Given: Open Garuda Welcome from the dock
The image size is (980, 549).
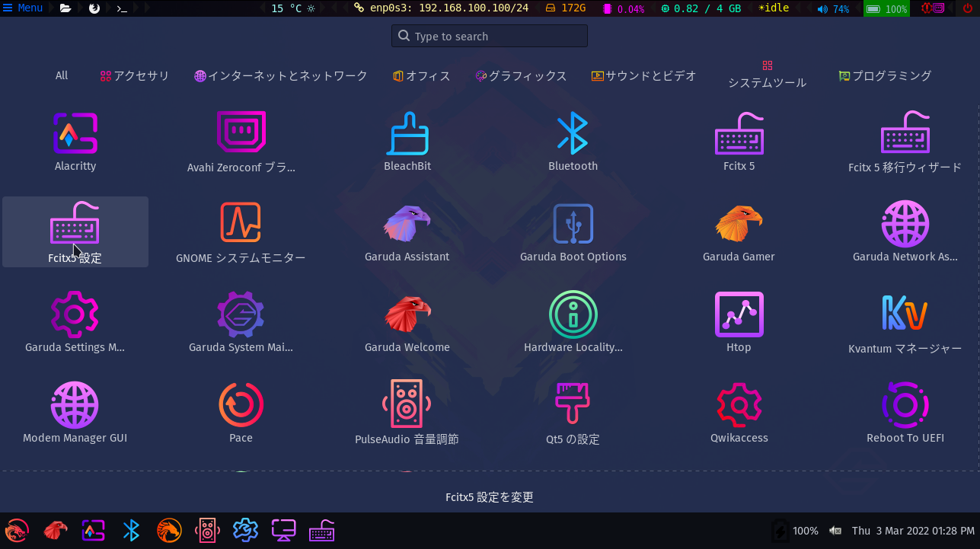Looking at the screenshot, I should tap(55, 530).
